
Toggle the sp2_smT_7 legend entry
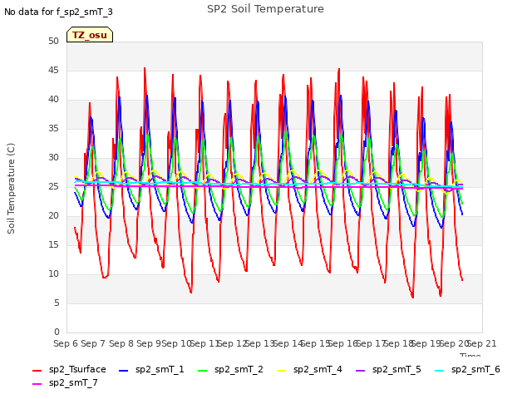point(65,382)
